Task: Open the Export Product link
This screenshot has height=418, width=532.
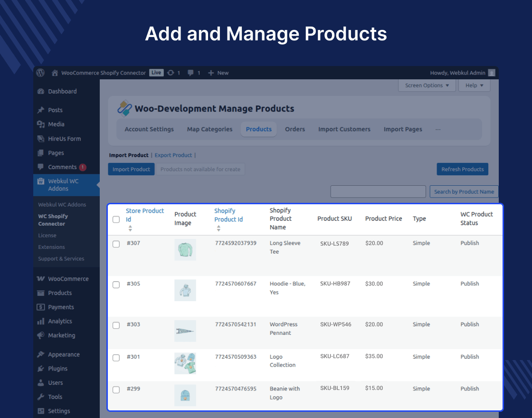Action: point(173,155)
